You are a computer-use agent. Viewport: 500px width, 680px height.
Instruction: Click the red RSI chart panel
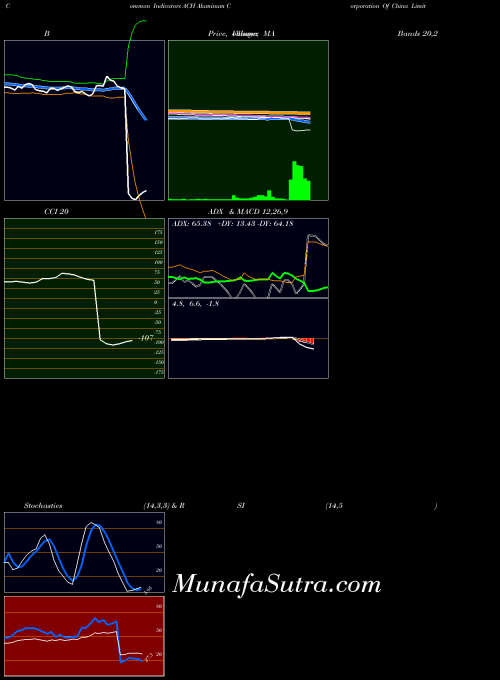tap(85, 636)
